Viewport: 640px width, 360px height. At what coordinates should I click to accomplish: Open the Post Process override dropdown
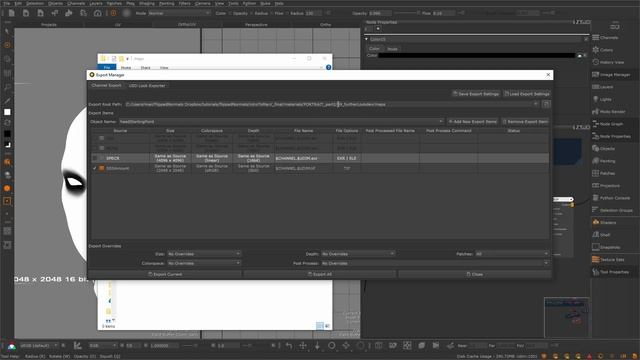point(435,263)
